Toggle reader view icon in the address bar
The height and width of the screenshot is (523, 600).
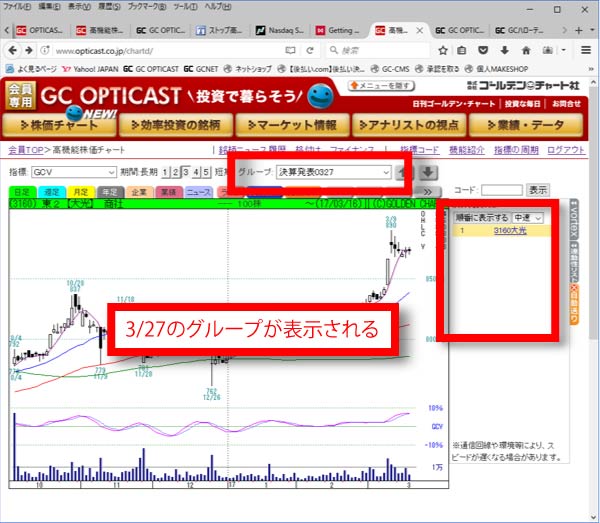(290, 50)
